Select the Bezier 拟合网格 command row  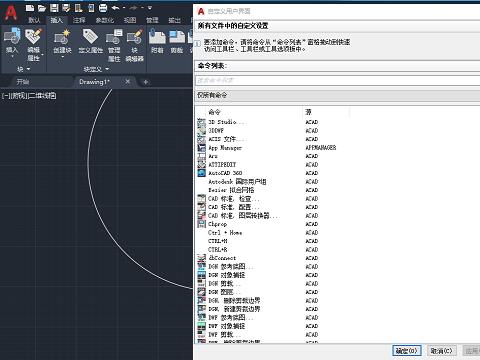[x=337, y=190]
